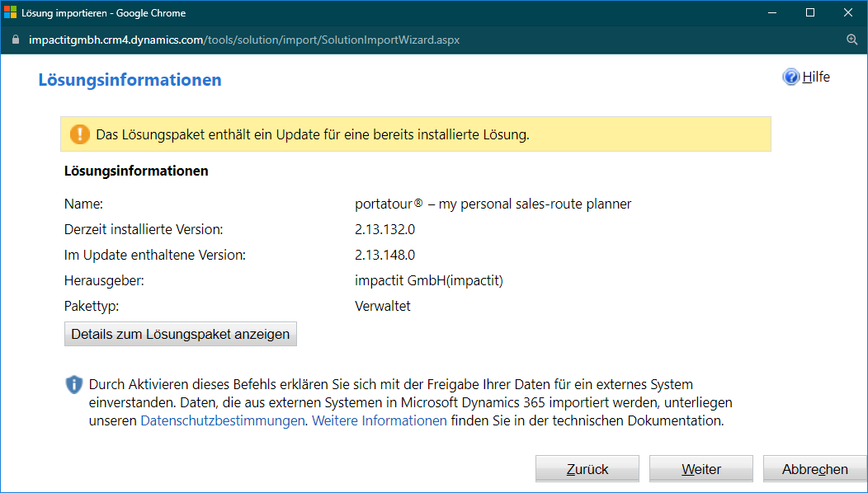Click the blue privacy shield icon
The image size is (868, 493).
74,384
